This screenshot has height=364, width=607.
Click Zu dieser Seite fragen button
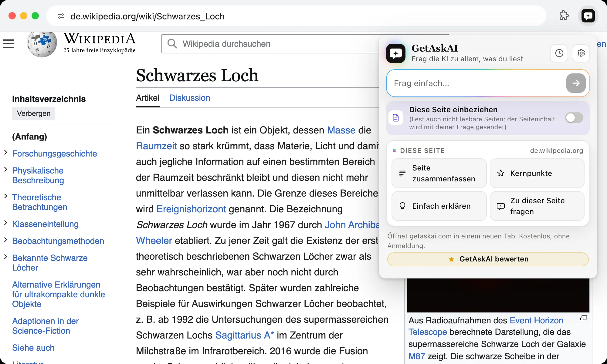537,206
